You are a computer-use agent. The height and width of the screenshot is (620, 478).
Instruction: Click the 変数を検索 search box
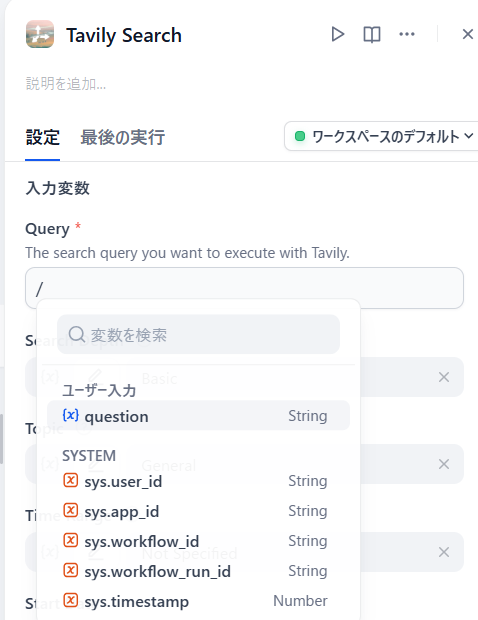198,335
